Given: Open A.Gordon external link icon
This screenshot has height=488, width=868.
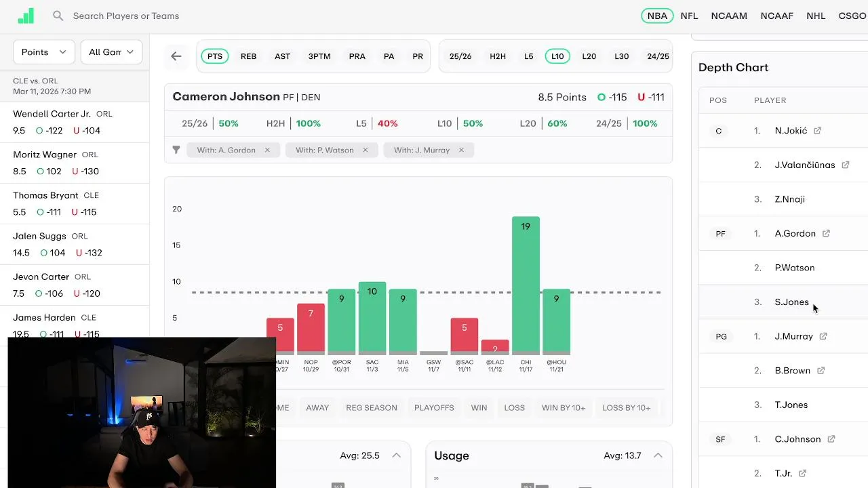Looking at the screenshot, I should pyautogui.click(x=826, y=233).
